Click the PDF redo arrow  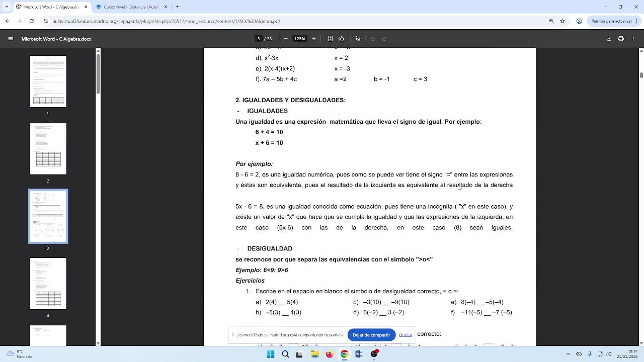click(x=384, y=39)
